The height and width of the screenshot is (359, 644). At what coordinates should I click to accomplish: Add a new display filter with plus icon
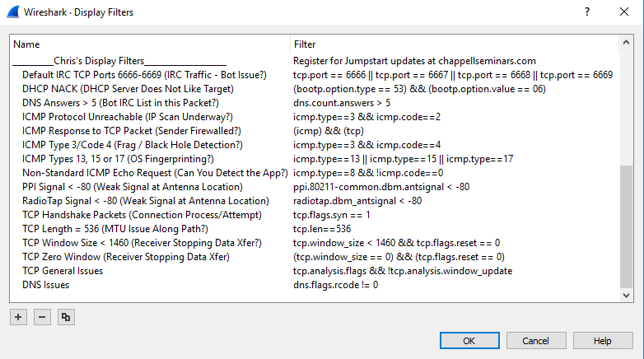[x=18, y=317]
